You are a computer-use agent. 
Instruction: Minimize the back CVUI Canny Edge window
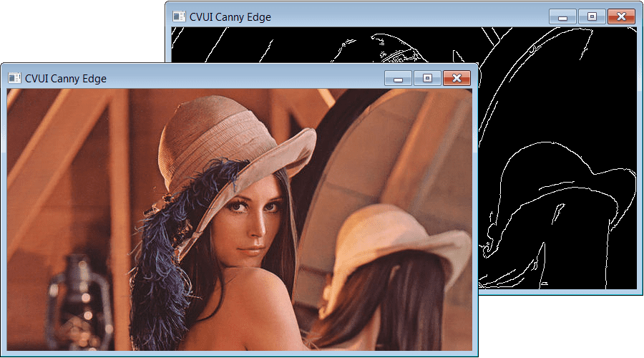(x=562, y=16)
